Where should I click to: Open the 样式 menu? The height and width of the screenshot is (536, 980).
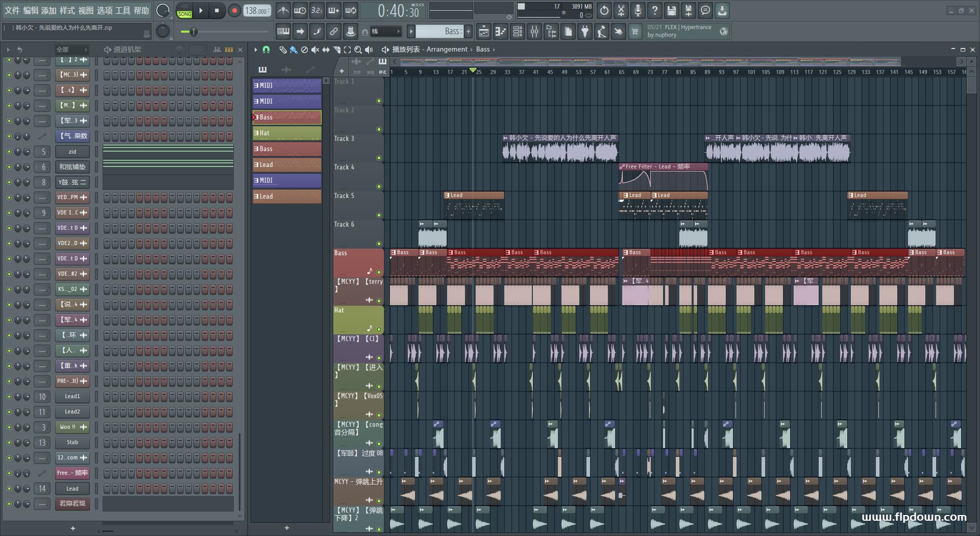pyautogui.click(x=67, y=10)
